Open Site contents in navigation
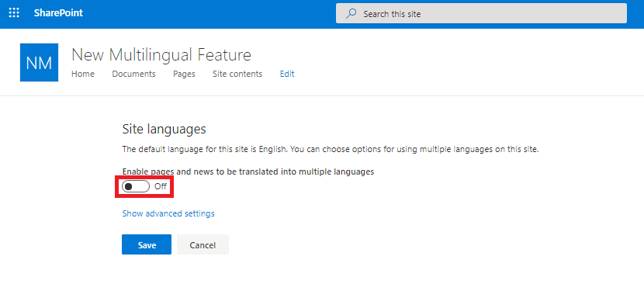Viewport: 644px width, 284px height. 237,74
